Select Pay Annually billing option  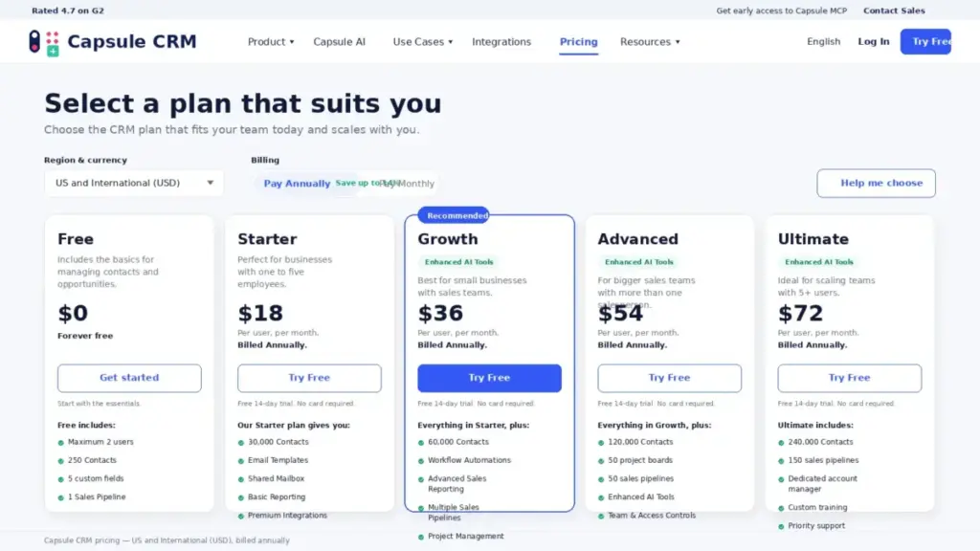297,183
